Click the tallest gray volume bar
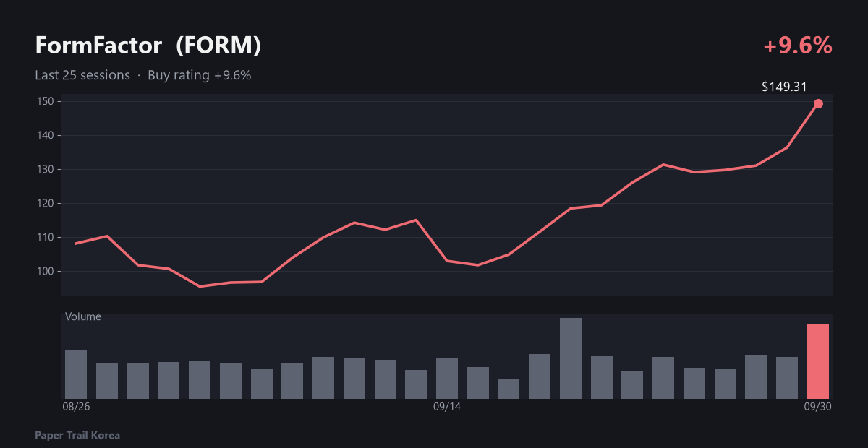The image size is (868, 448). (571, 358)
